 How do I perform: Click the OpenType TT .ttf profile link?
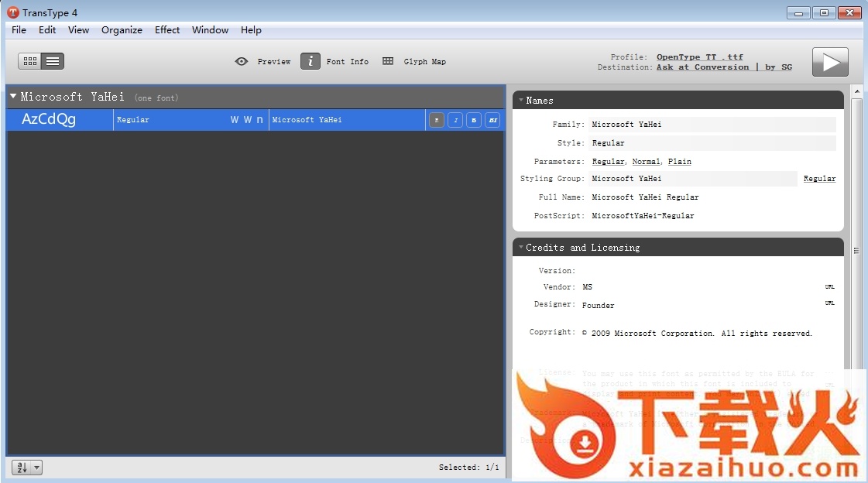[700, 57]
